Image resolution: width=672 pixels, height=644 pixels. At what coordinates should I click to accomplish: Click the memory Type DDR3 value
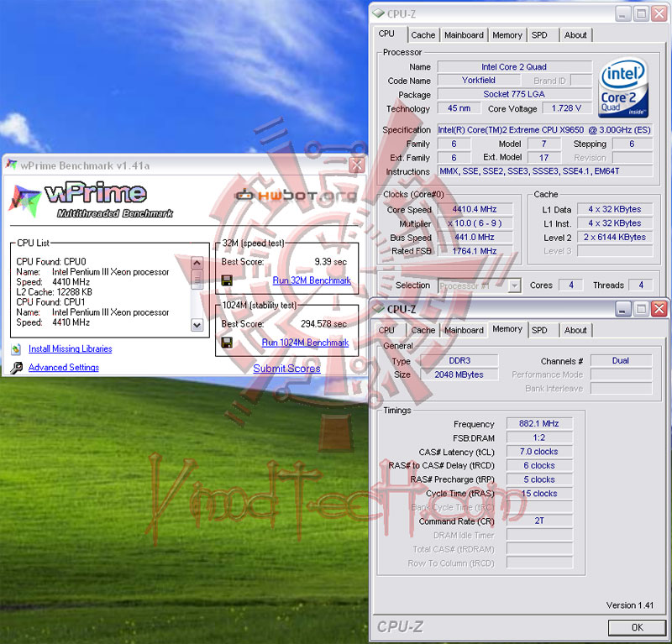pos(459,361)
